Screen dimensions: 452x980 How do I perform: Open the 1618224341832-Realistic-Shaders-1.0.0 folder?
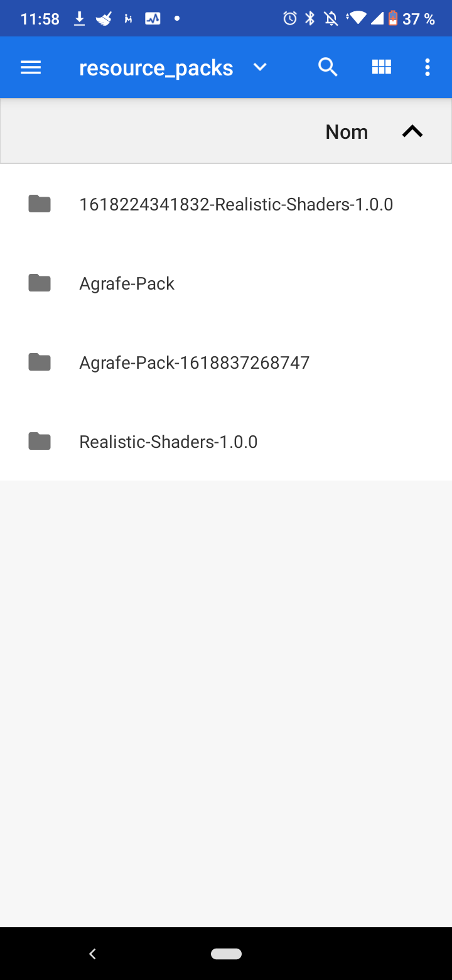pyautogui.click(x=236, y=205)
